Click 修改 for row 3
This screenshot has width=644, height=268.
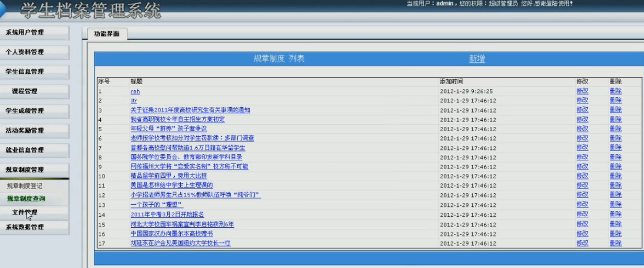click(x=582, y=110)
